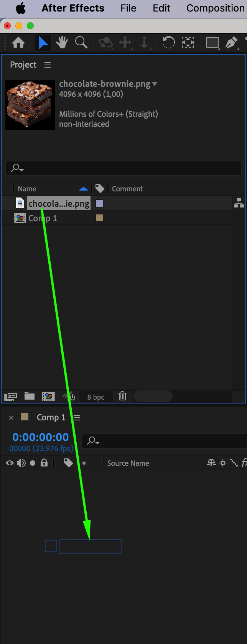This screenshot has height=644, width=247.
Task: Select the Pen tool
Action: click(231, 43)
